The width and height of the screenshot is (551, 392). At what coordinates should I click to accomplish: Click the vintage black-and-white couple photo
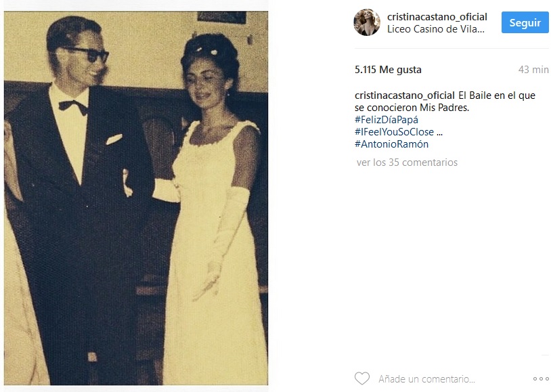[x=136, y=198]
